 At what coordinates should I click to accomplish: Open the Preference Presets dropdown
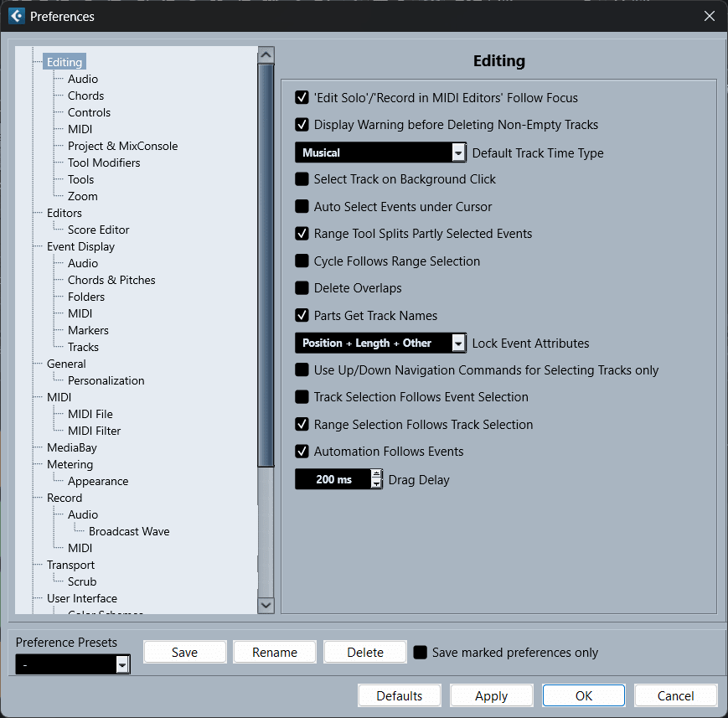(122, 664)
